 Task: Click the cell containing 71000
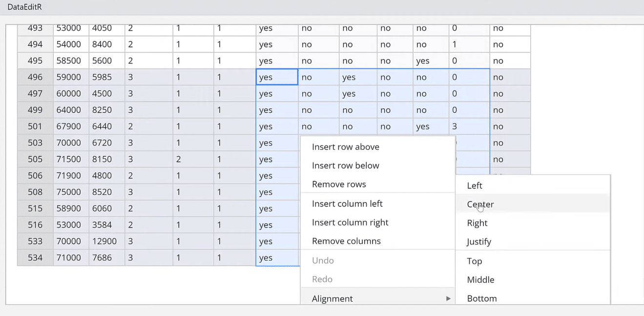[71, 258]
